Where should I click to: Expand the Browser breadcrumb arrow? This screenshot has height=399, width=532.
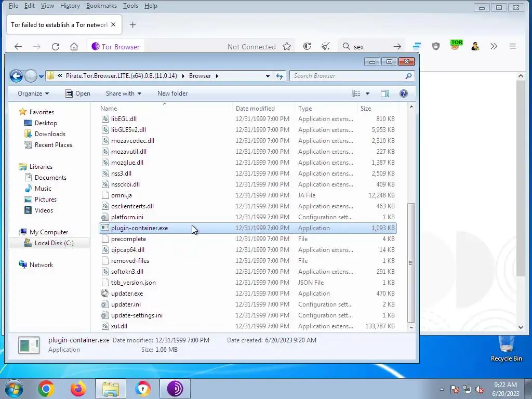(x=217, y=76)
